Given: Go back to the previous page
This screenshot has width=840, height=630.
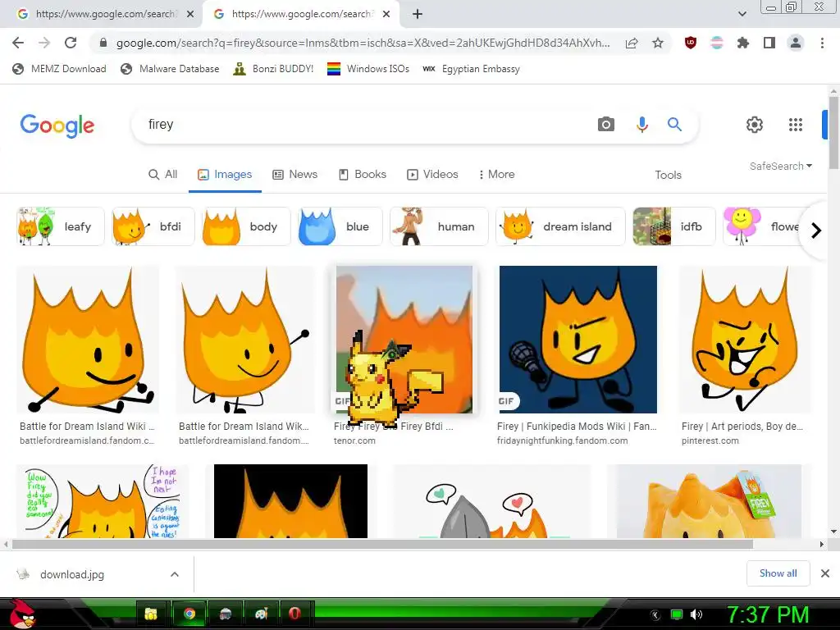Looking at the screenshot, I should (18, 43).
